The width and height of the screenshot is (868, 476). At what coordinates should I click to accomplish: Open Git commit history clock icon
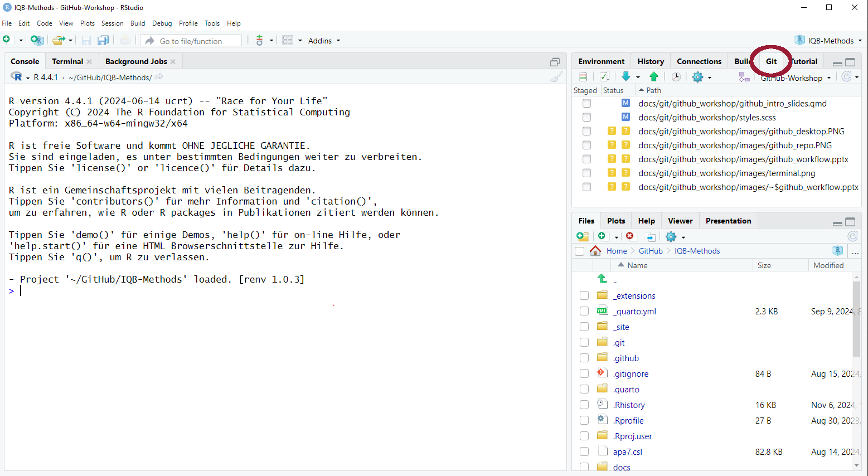pyautogui.click(x=676, y=77)
